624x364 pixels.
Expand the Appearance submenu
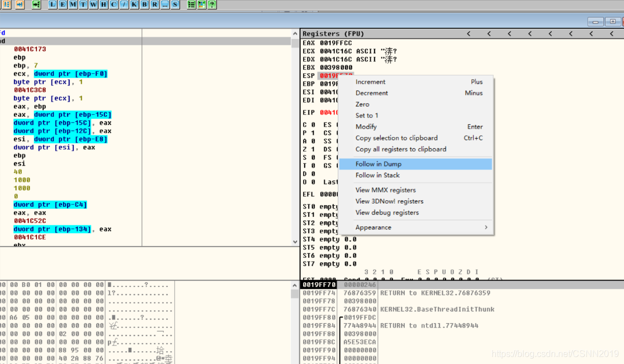pyautogui.click(x=415, y=227)
